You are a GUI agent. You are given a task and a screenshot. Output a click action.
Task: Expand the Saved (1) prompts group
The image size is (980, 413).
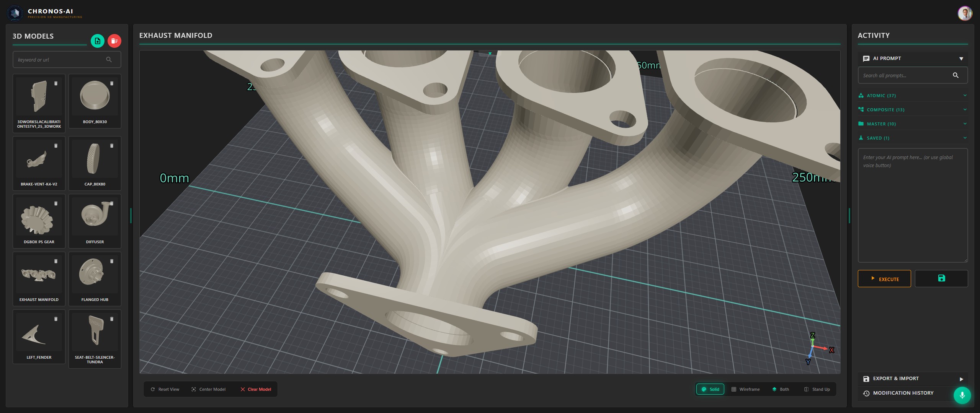pos(913,138)
